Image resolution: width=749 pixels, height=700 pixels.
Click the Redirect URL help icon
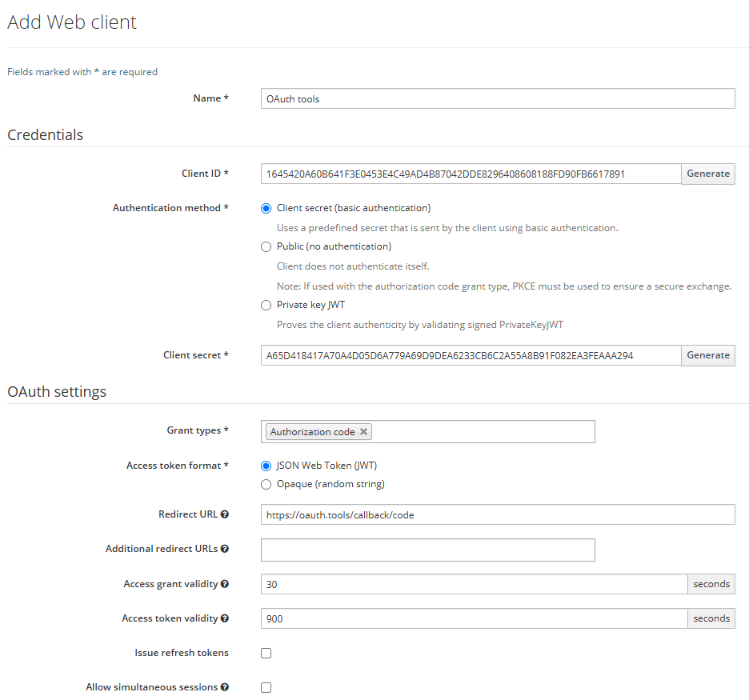225,514
